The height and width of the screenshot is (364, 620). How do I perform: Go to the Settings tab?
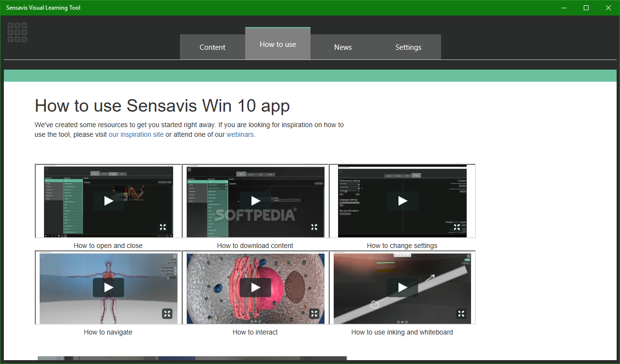point(408,47)
